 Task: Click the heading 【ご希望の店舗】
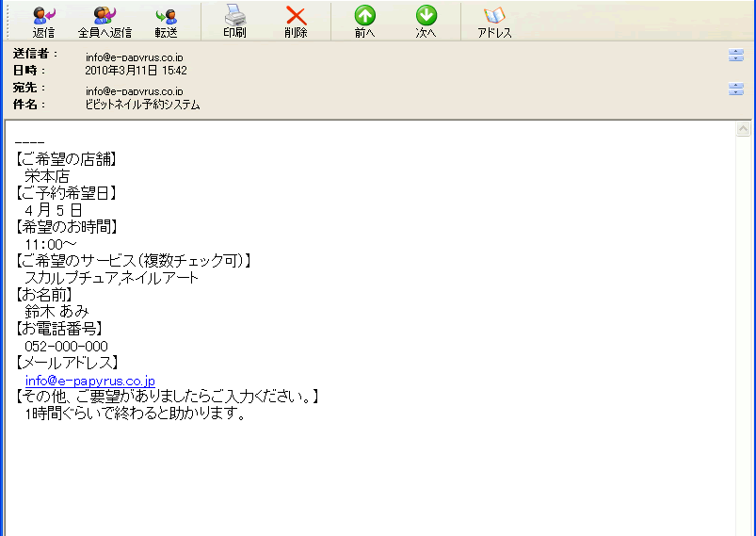pyautogui.click(x=66, y=159)
